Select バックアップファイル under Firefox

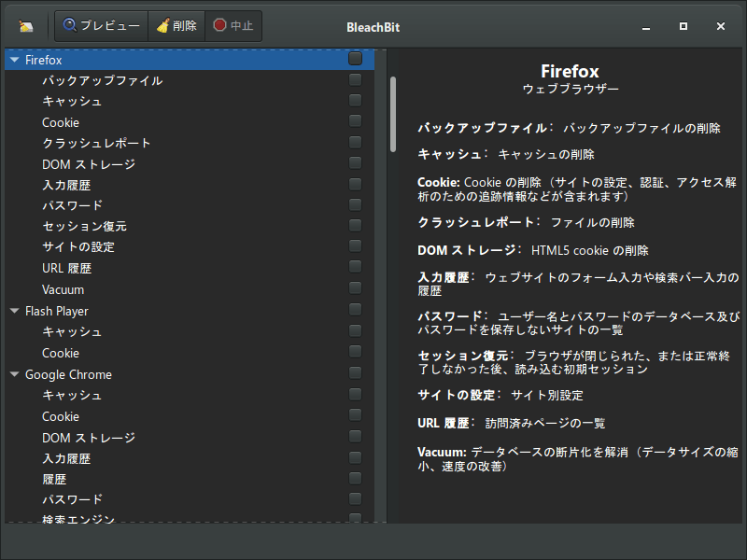pos(190,80)
